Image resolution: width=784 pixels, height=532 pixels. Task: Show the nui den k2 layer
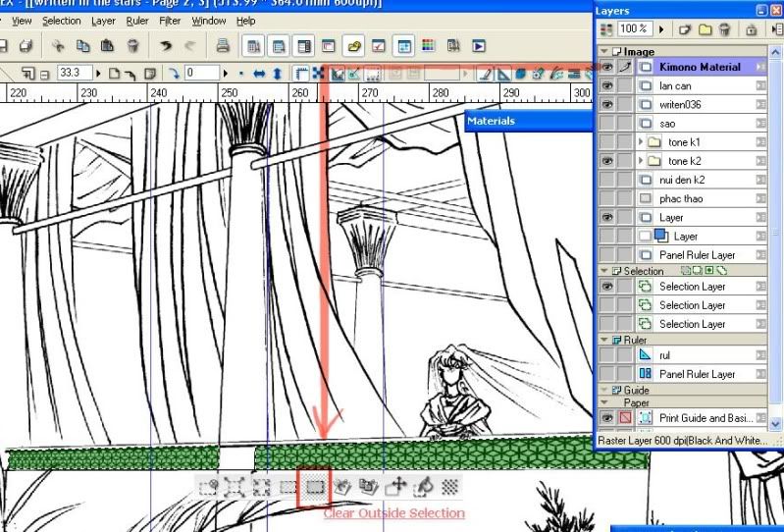pos(606,180)
